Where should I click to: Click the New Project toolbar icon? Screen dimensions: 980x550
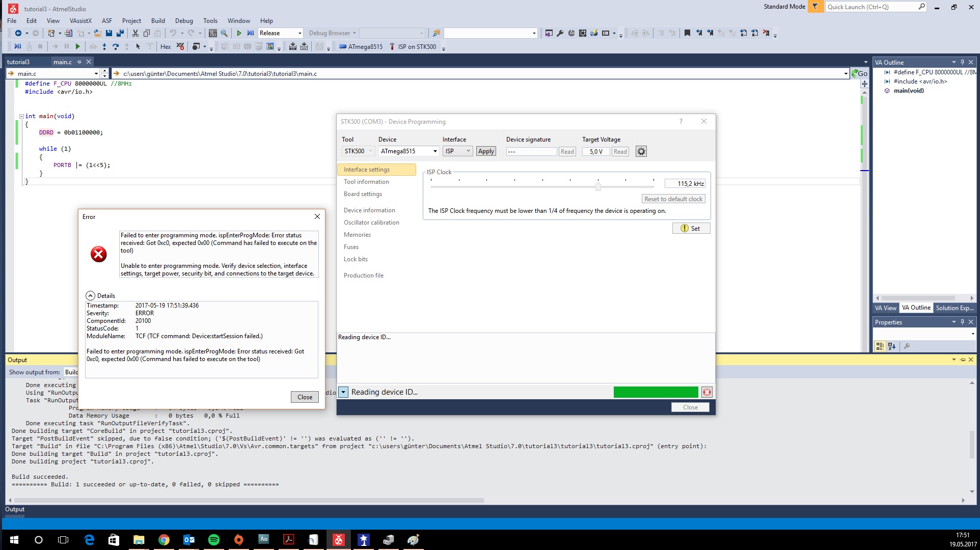[51, 33]
